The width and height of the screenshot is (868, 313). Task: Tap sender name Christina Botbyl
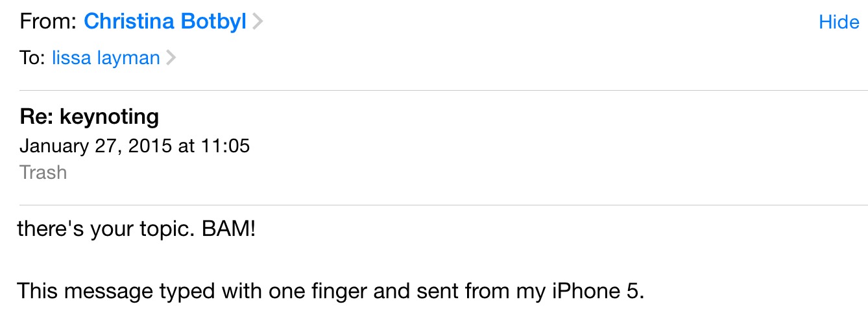coord(165,22)
